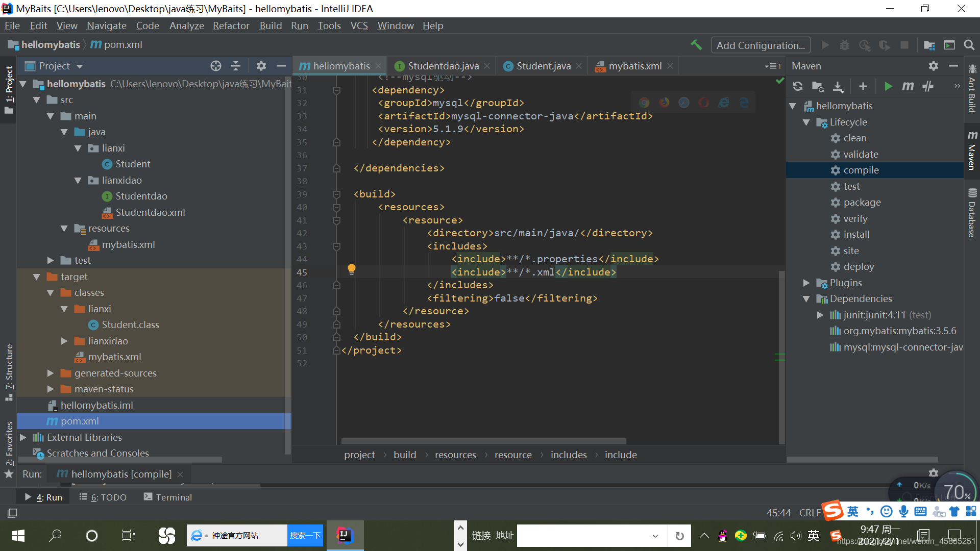Toggle Maven offline mode icon
Screen dimensions: 980x551
pos(928,86)
